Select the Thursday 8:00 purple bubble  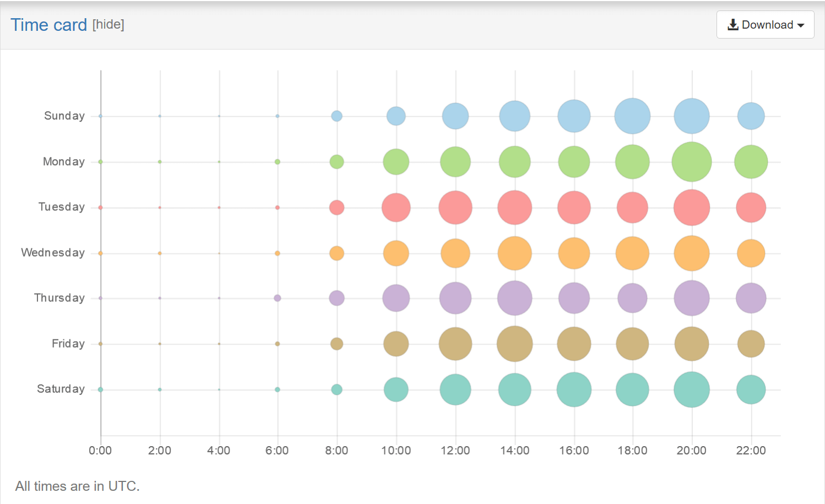[x=336, y=298]
